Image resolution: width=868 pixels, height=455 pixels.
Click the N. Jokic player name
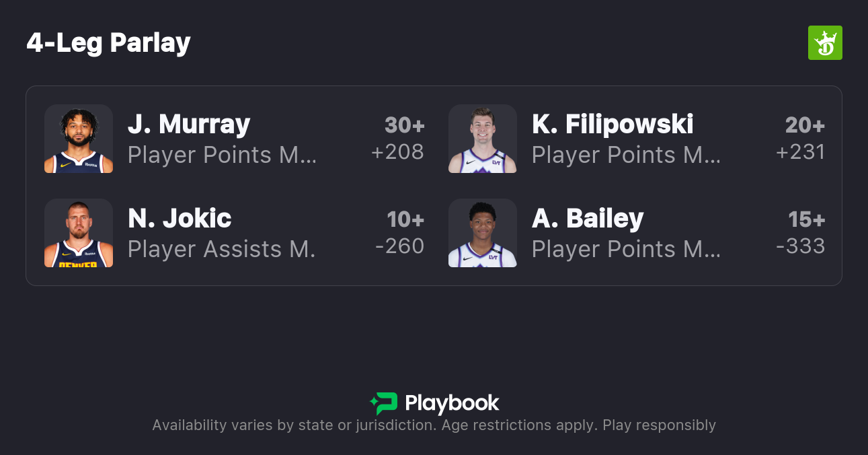pyautogui.click(x=180, y=219)
